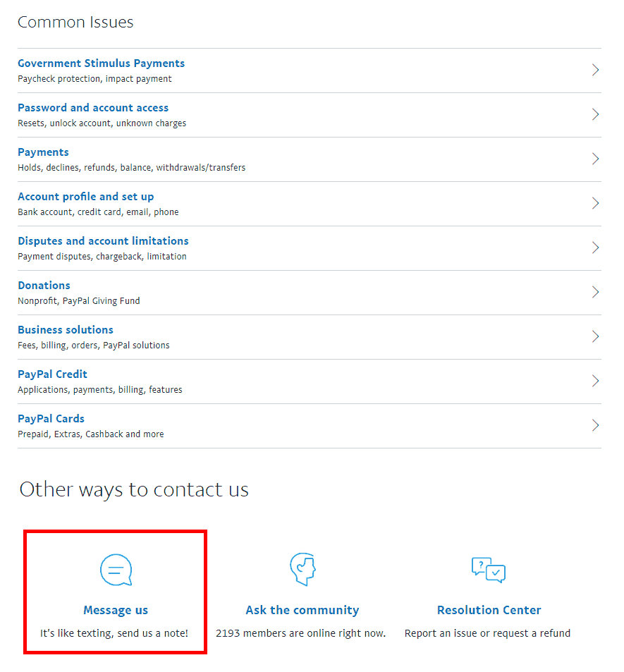Image resolution: width=624 pixels, height=672 pixels.
Task: Expand the Government Stimulus Payments chevron
Action: coord(595,70)
